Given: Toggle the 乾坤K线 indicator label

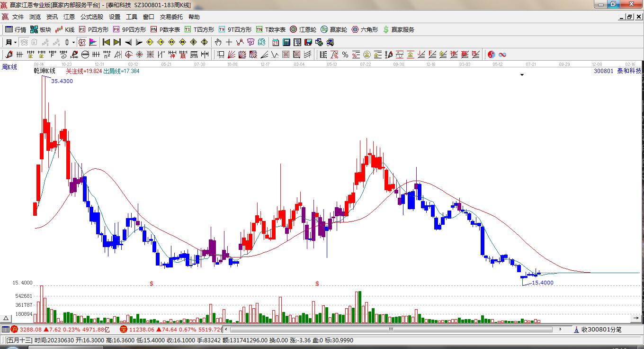Looking at the screenshot, I should pos(45,71).
